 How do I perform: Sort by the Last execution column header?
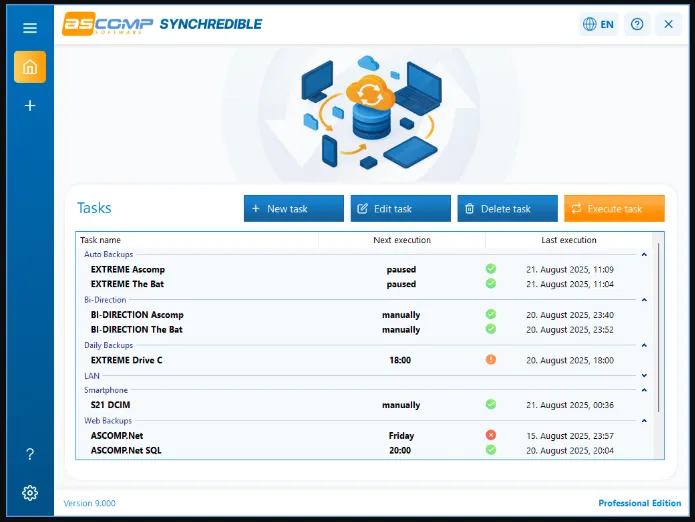569,240
